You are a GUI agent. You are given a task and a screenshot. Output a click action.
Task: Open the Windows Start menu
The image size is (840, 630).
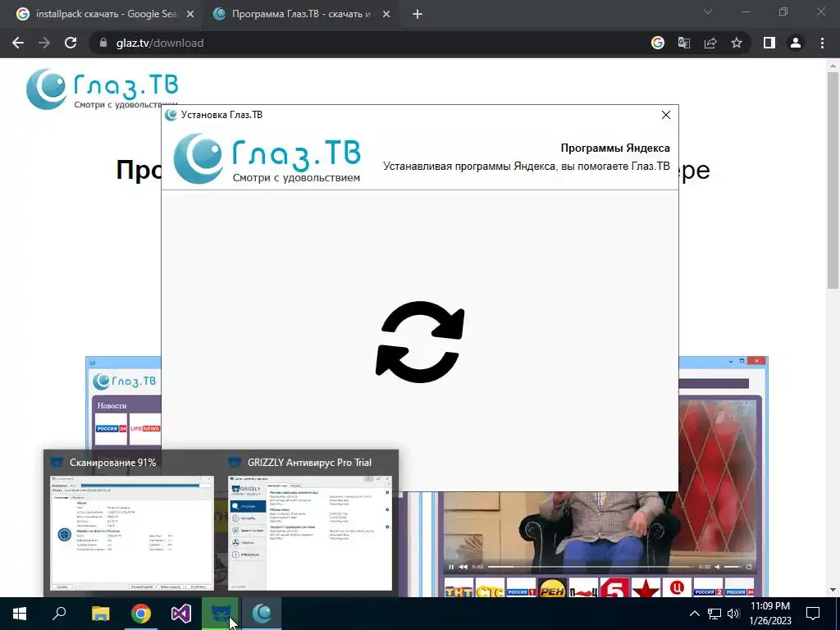pos(20,614)
